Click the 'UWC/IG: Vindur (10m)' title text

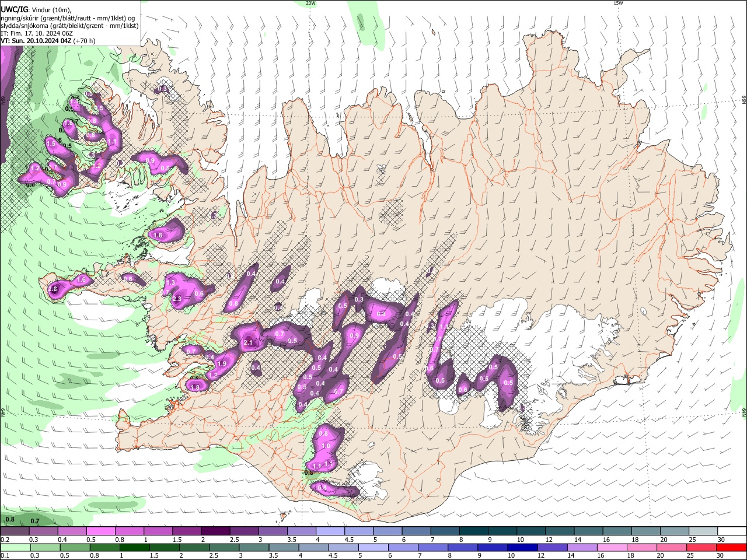tap(36, 10)
